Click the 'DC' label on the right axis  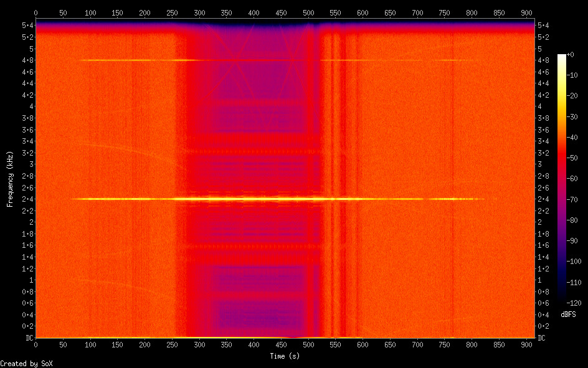pyautogui.click(x=541, y=338)
